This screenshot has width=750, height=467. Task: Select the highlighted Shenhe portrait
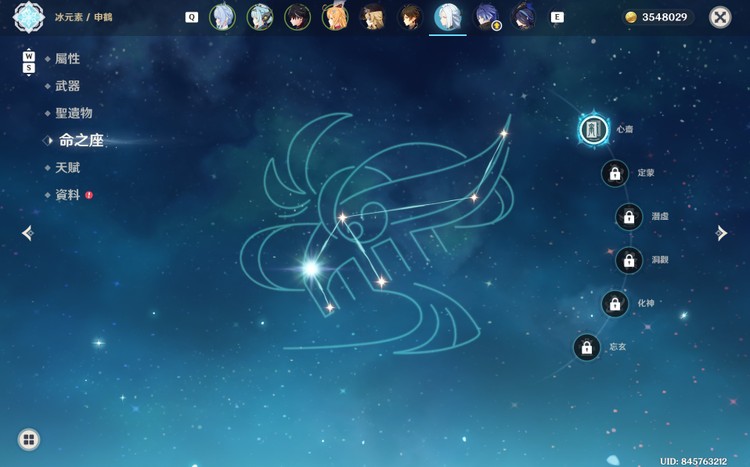coord(448,17)
